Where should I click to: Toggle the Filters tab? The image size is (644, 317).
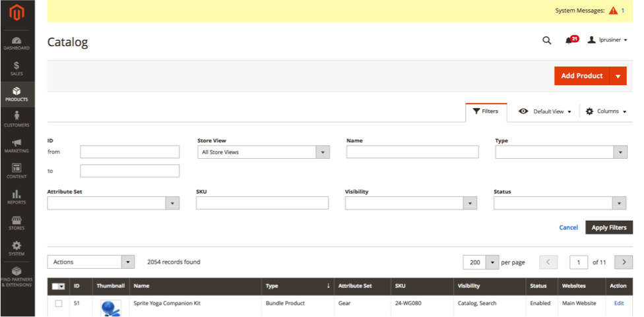click(x=486, y=111)
